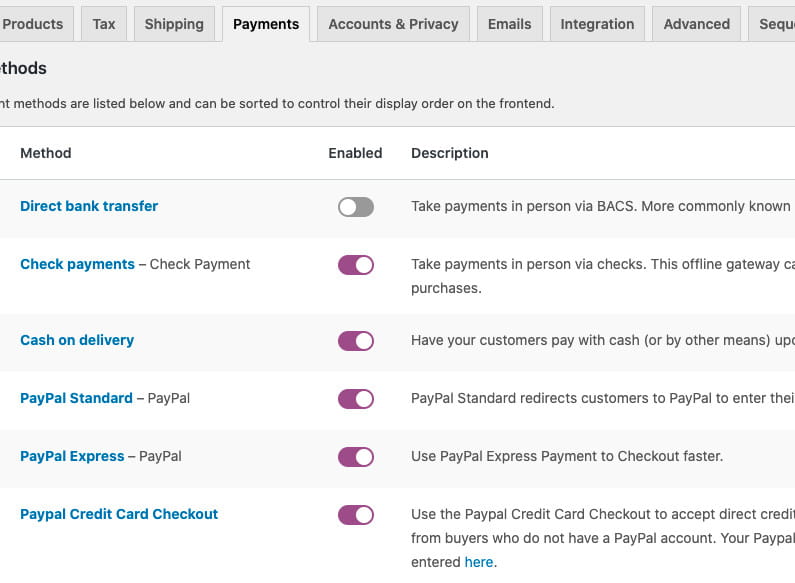Viewport: 795px width, 583px height.
Task: Open the PayPal Standard link
Action: [76, 398]
